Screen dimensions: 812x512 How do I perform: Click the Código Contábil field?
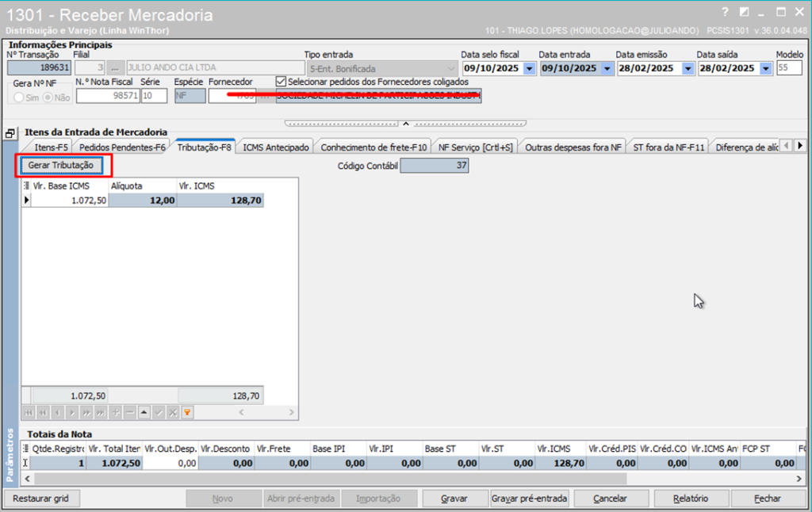click(435, 166)
